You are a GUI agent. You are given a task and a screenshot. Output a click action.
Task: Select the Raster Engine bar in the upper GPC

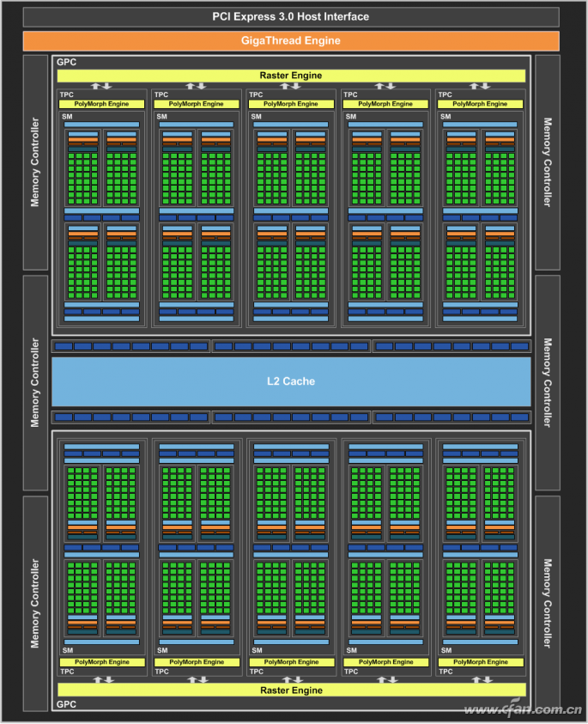[291, 76]
